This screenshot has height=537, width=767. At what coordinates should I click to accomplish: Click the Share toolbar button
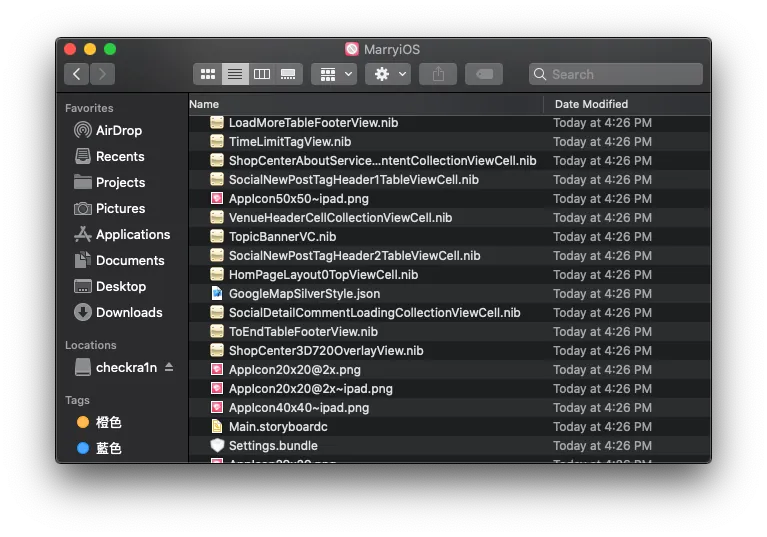pyautogui.click(x=438, y=74)
